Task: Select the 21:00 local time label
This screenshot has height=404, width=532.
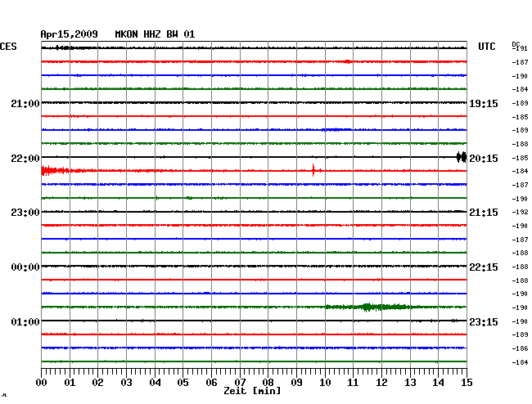Action: [25, 103]
